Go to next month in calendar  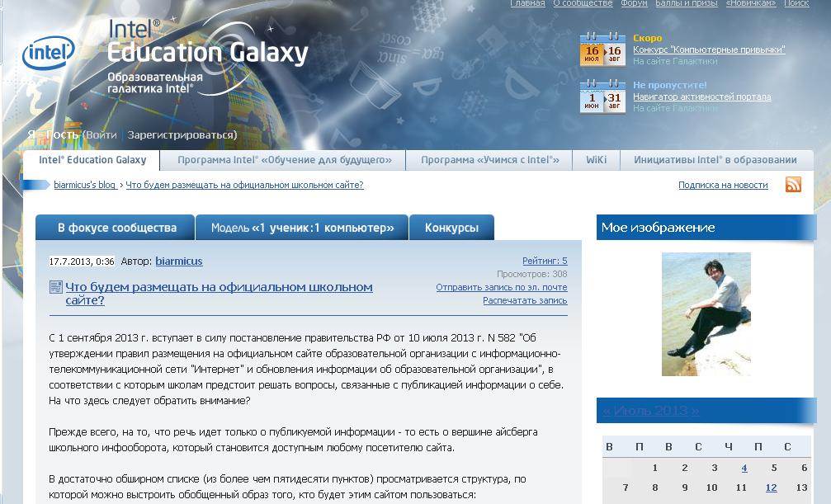tap(695, 411)
